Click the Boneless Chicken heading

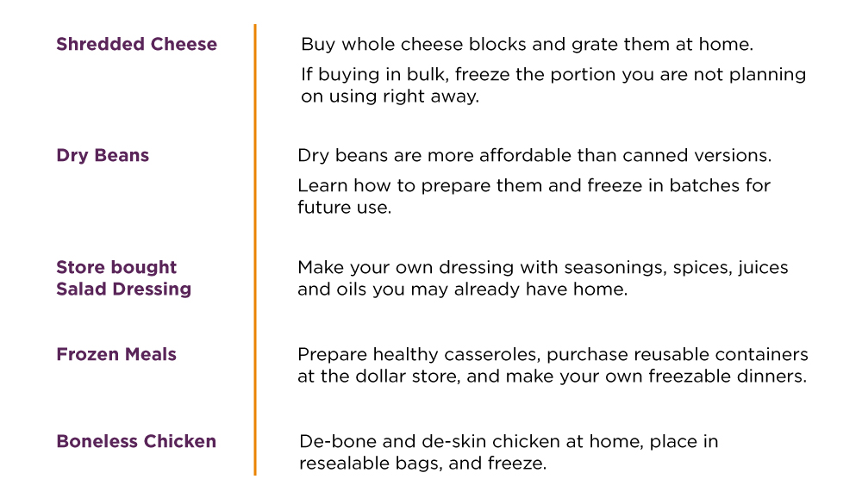[x=136, y=441]
